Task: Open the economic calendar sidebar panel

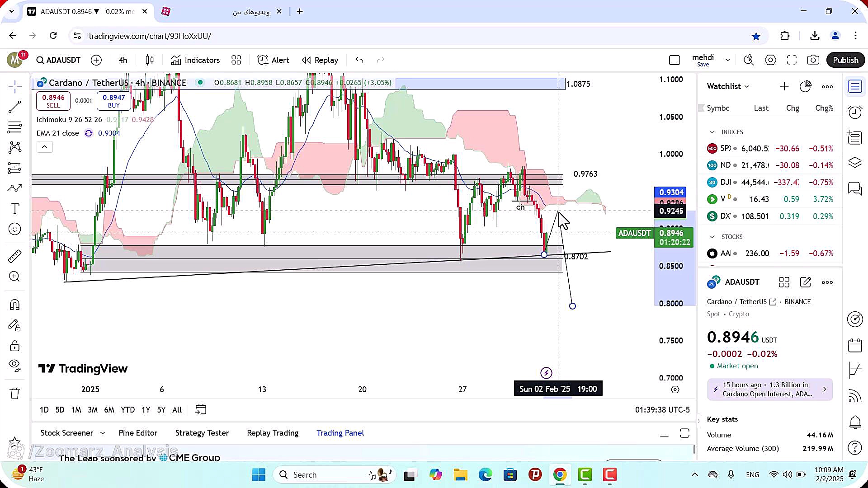Action: (855, 346)
